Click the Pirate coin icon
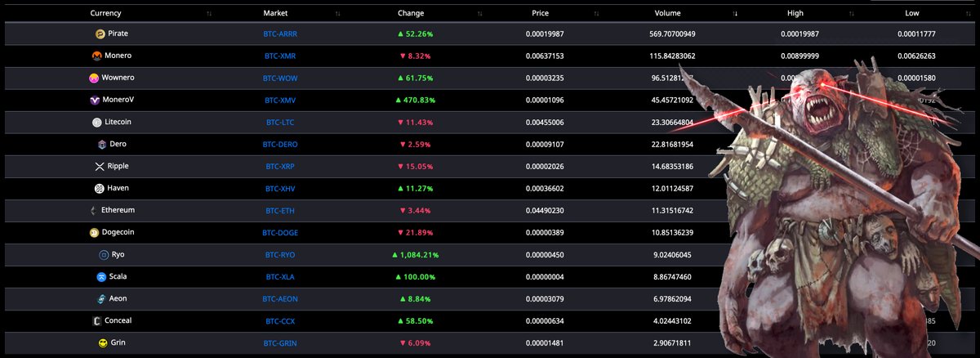This screenshot has height=358, width=980. point(100,34)
